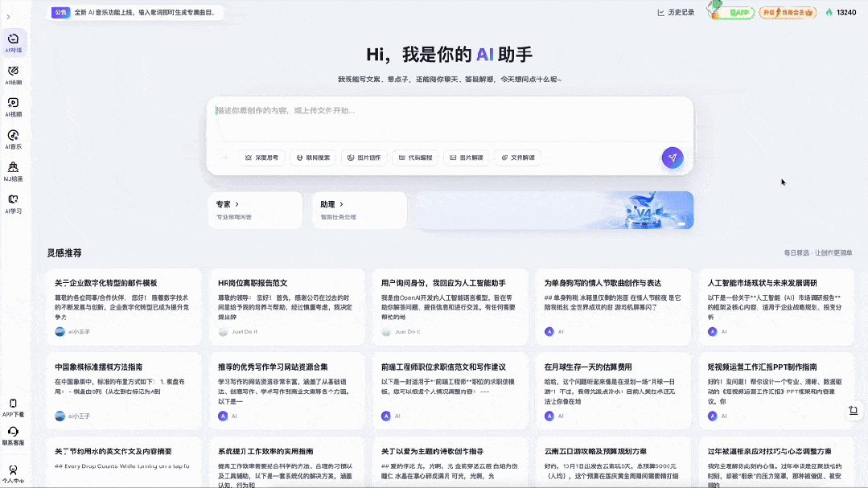Viewport: 868px width, 488px height.
Task: Click the AI avatar on 短视频运营 card
Action: point(713,416)
